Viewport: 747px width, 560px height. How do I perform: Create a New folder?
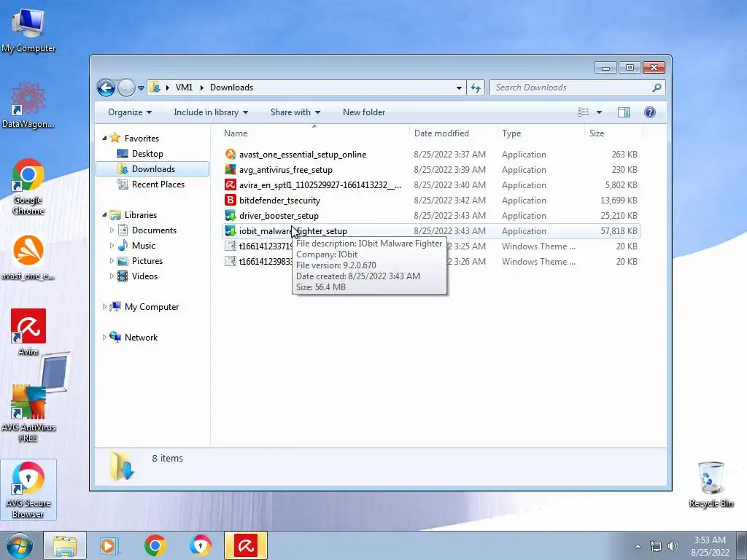pyautogui.click(x=364, y=112)
